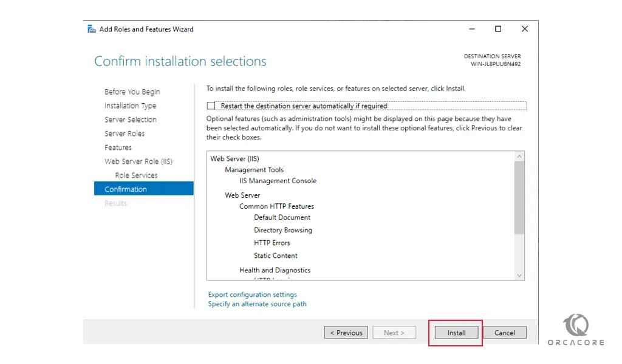622x364 pixels.
Task: Select Before You Begin step
Action: point(132,92)
